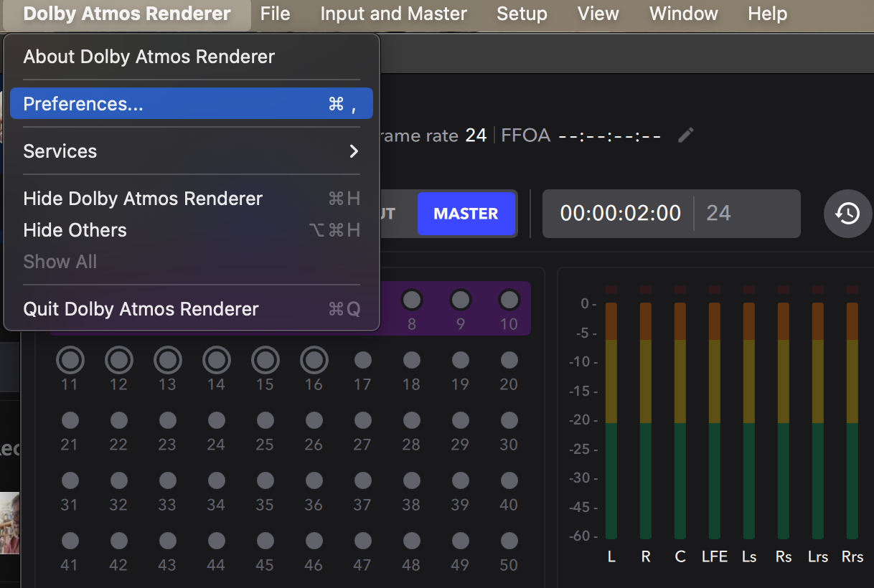Click inactive object dot 25
874x588 pixels.
point(265,420)
